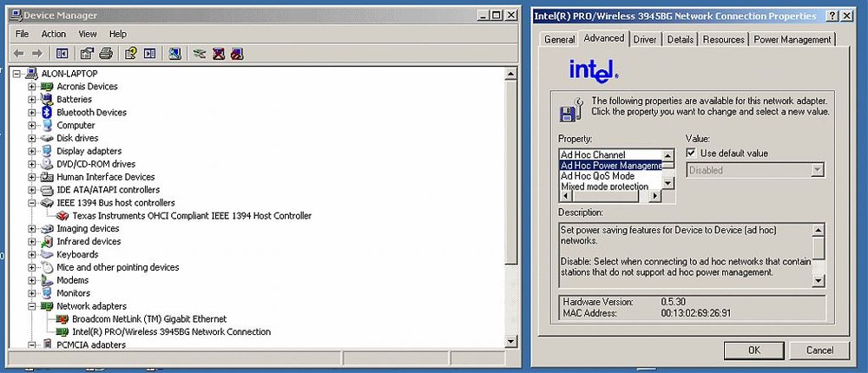This screenshot has height=373, width=868.
Task: Click the Back arrow in Device Manager toolbar
Action: (x=19, y=54)
